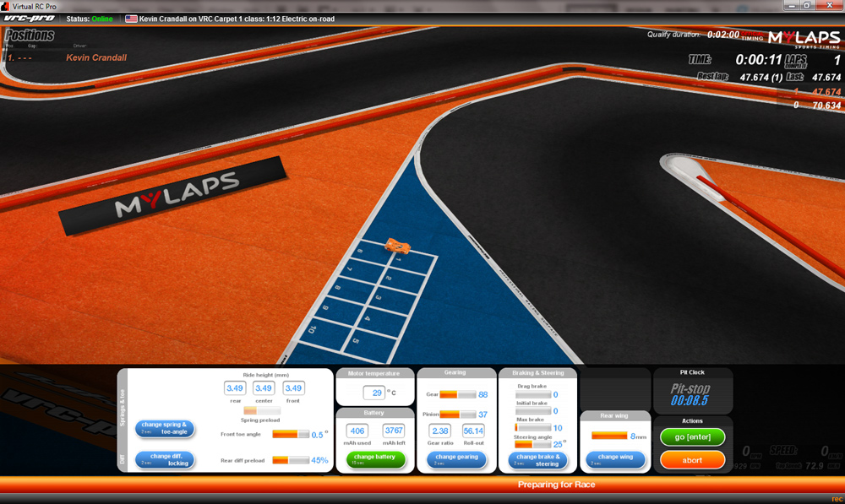Screen dimensions: 845x504
Task: Click the Front toe angle 0.5° value
Action: pos(319,435)
